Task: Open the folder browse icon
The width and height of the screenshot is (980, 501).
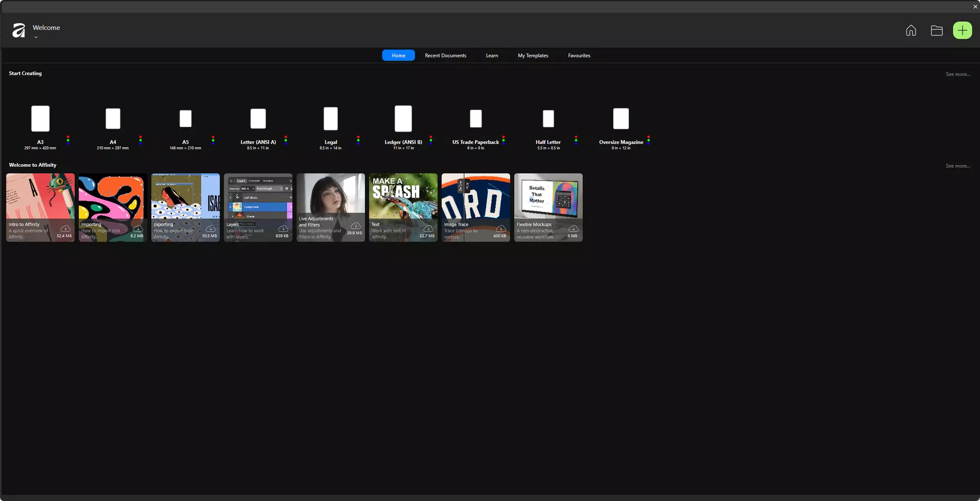Action: [936, 30]
